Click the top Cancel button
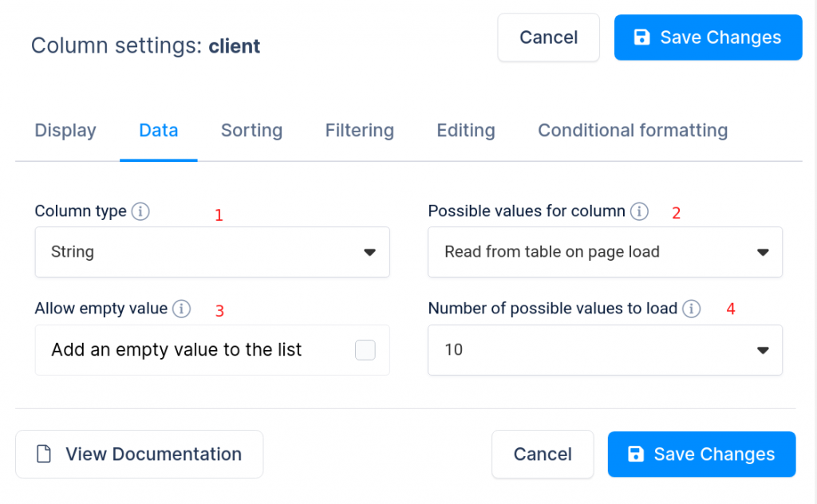 pyautogui.click(x=548, y=37)
